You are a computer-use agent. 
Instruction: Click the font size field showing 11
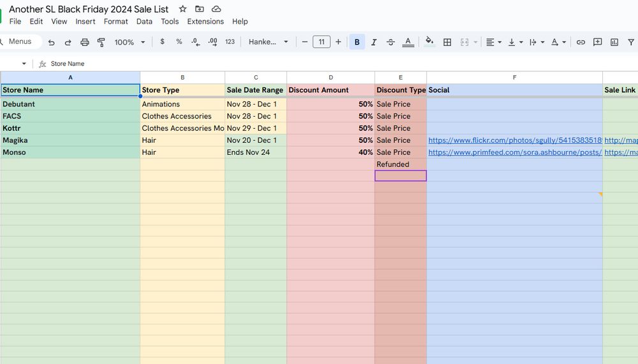click(x=322, y=42)
